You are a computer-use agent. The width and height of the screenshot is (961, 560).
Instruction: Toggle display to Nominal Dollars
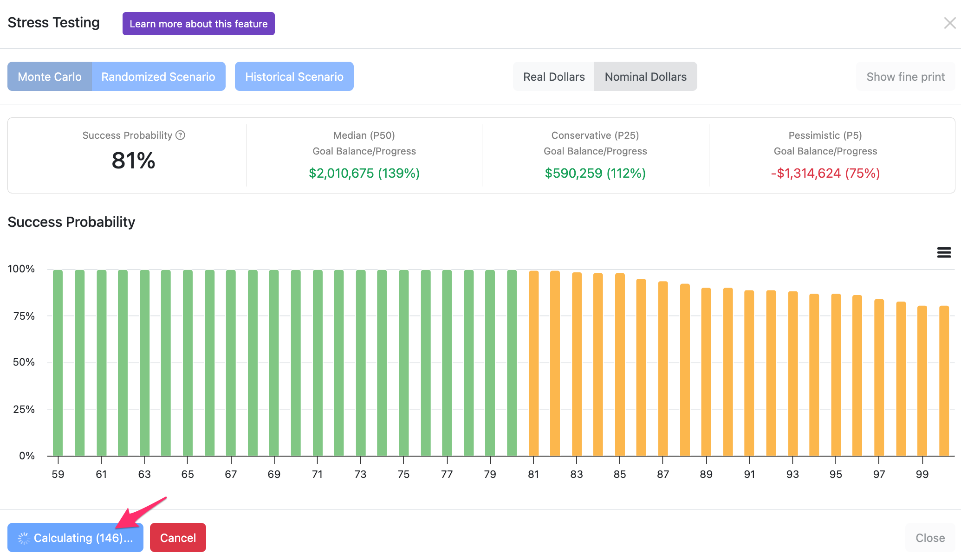tap(646, 77)
